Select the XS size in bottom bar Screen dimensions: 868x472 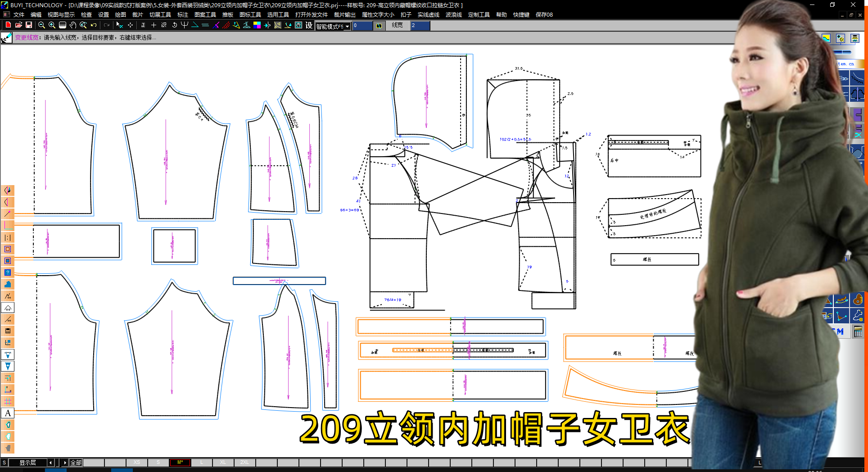pos(137,463)
